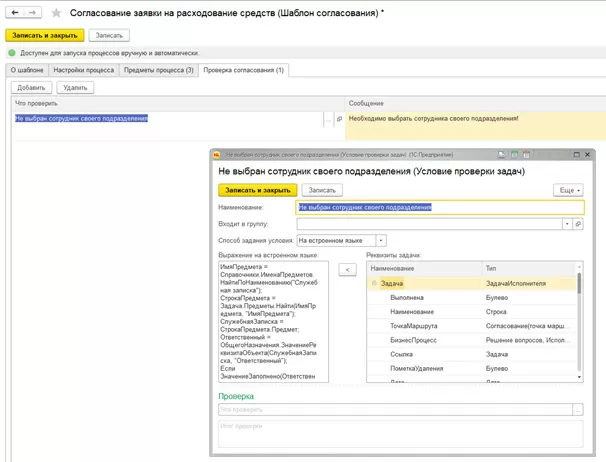Click "Удалить" button in check list

pyautogui.click(x=76, y=88)
